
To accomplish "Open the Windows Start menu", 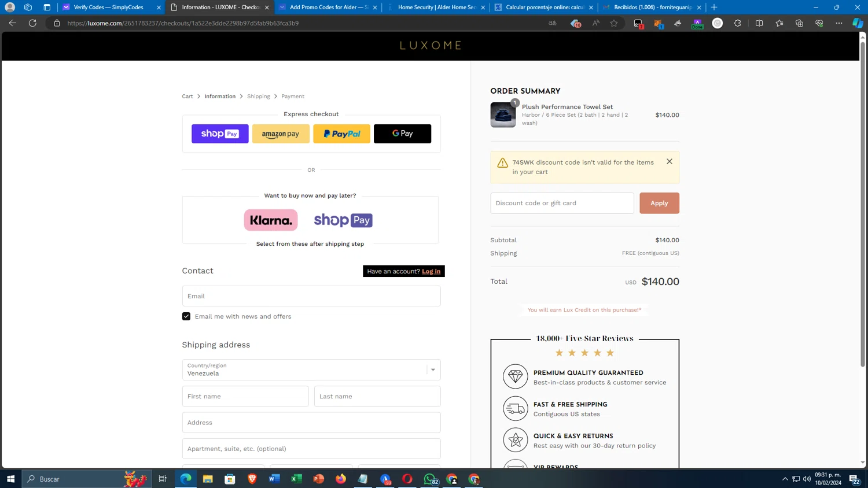I will pyautogui.click(x=10, y=479).
